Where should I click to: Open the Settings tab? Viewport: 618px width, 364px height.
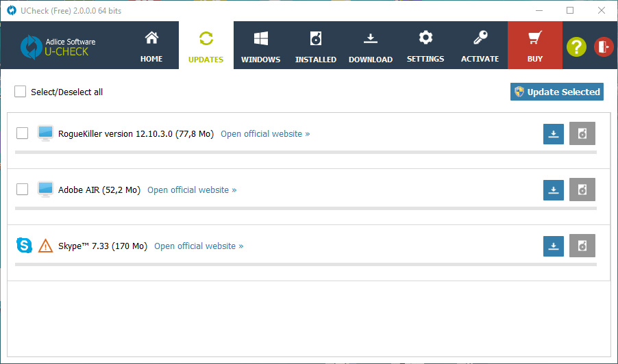(x=425, y=46)
